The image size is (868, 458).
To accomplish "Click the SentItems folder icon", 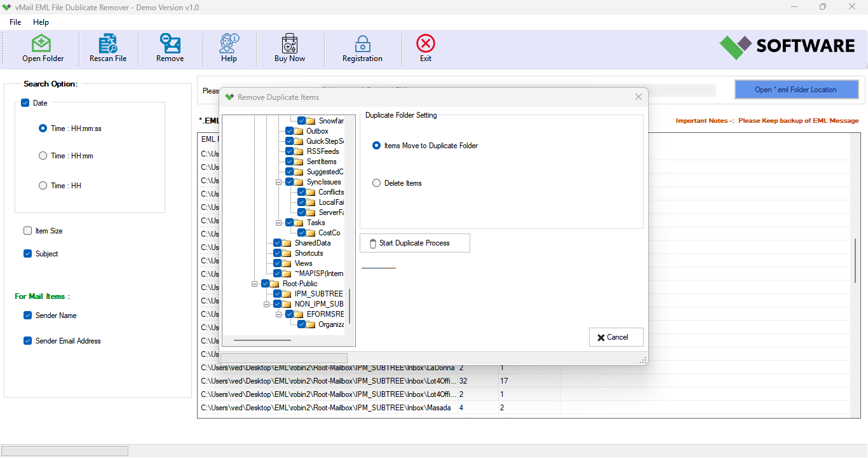I will pos(299,162).
